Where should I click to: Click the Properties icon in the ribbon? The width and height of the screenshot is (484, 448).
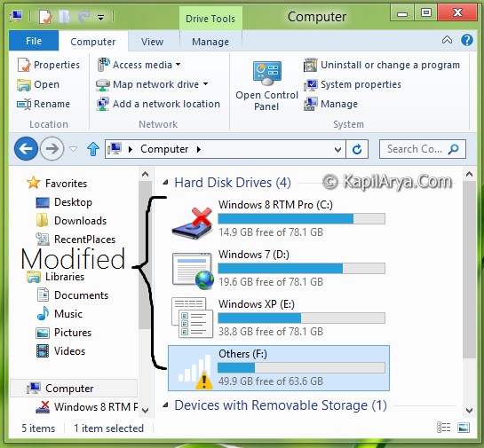[24, 65]
